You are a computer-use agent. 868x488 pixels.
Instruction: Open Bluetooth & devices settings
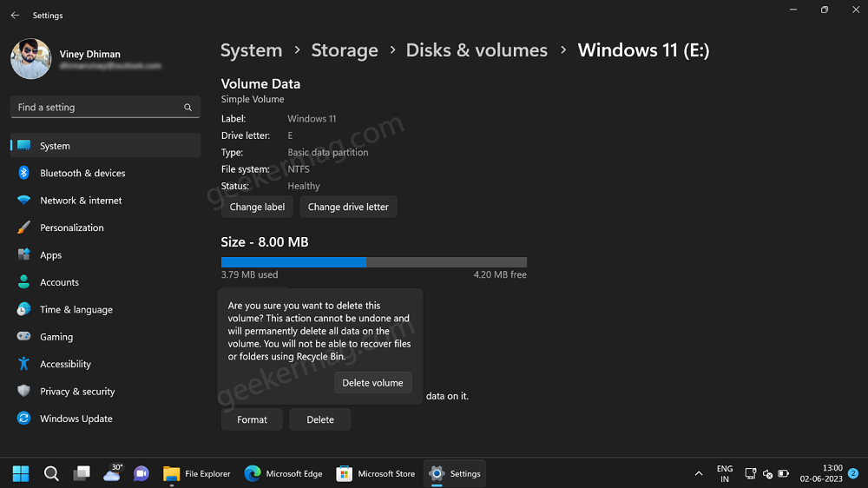pos(105,173)
